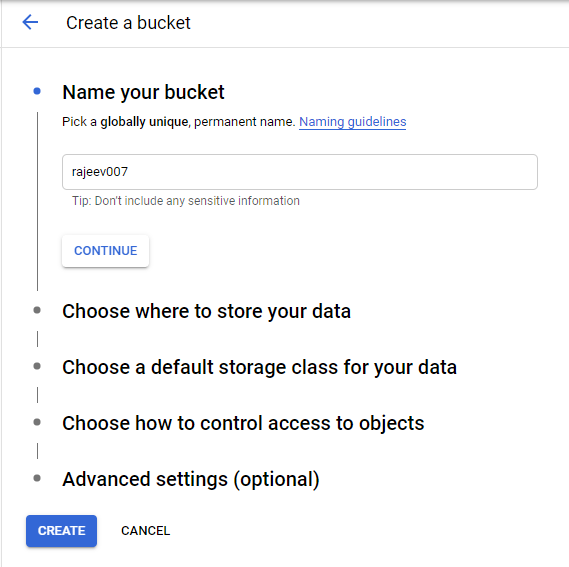Collapse the Name your bucket heading
This screenshot has height=567, width=569.
click(x=143, y=92)
